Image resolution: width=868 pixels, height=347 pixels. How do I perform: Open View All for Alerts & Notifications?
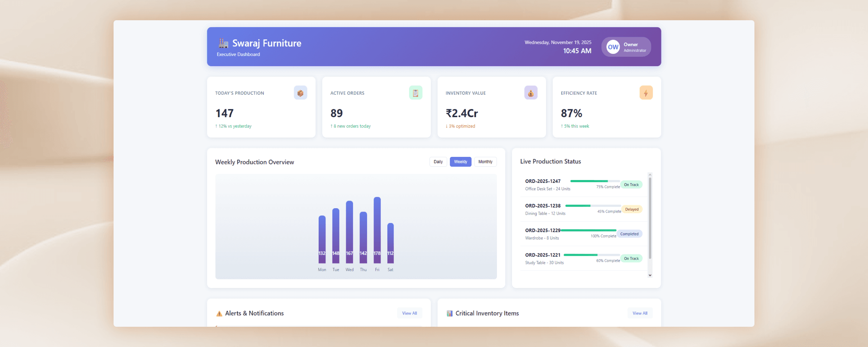tap(409, 313)
